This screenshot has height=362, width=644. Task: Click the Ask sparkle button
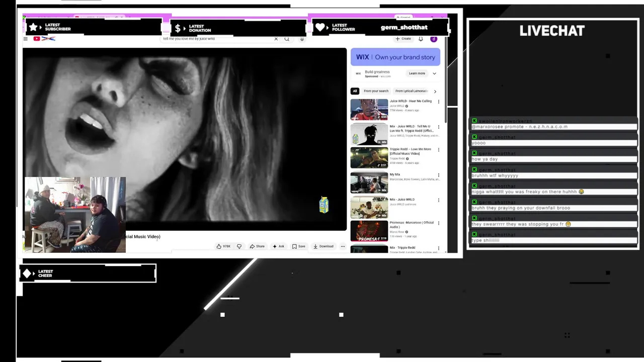coord(278,246)
